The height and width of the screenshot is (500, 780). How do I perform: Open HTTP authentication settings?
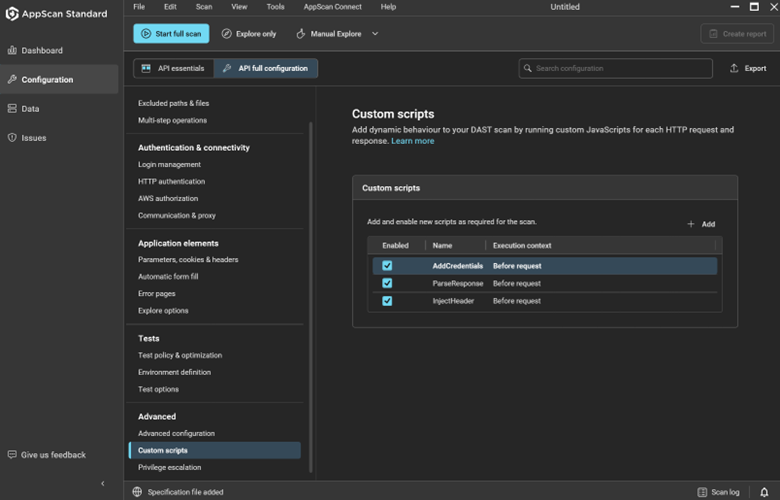(171, 181)
